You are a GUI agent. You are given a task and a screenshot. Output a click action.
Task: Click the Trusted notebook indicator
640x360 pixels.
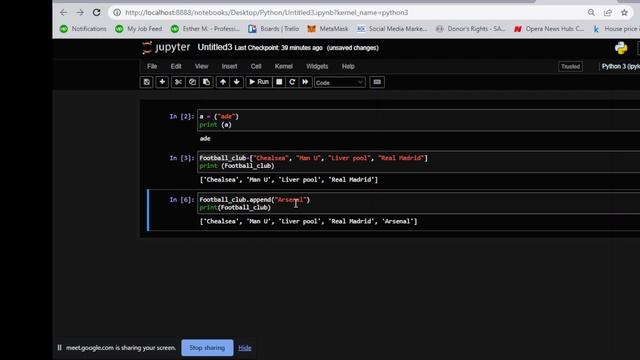tap(570, 67)
